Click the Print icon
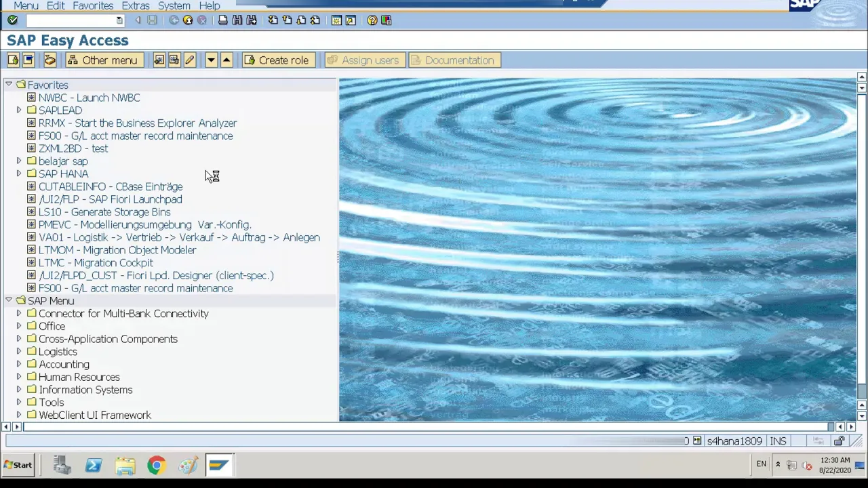Viewport: 868px width, 488px height. tap(222, 20)
